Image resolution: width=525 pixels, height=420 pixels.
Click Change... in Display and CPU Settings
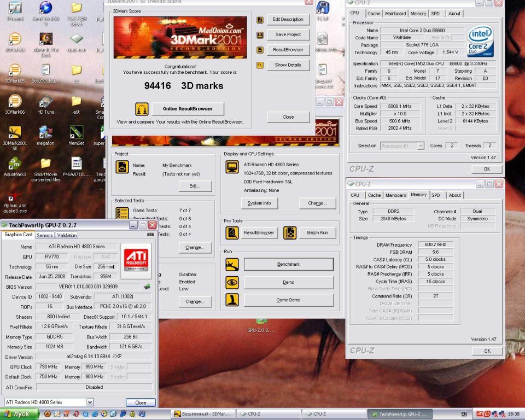tap(317, 203)
